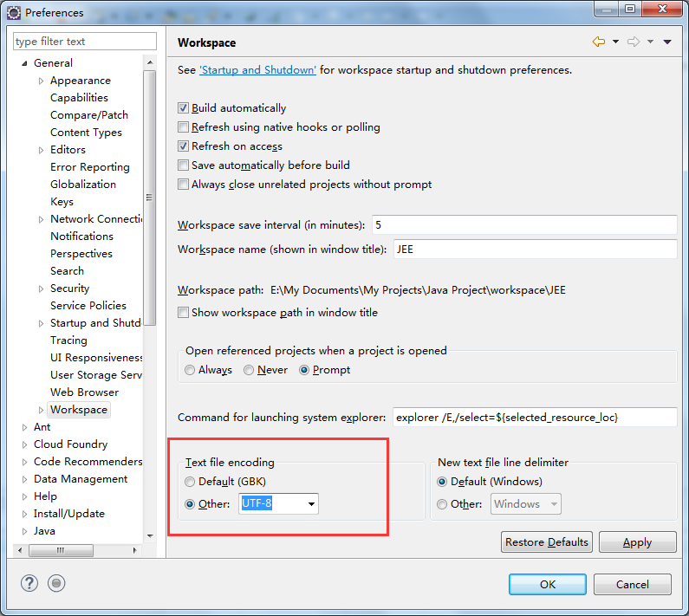Image resolution: width=689 pixels, height=616 pixels.
Task: Select Content Types in the tree
Action: pyautogui.click(x=86, y=133)
